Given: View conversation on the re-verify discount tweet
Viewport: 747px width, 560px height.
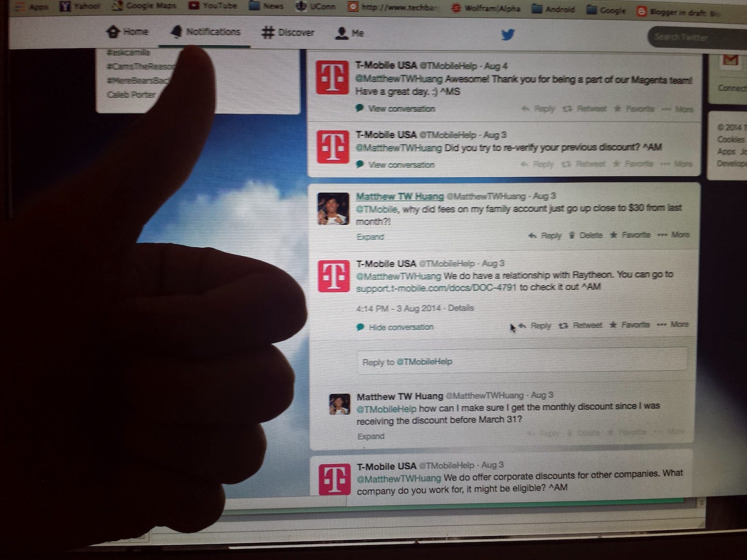Looking at the screenshot, I should point(395,165).
